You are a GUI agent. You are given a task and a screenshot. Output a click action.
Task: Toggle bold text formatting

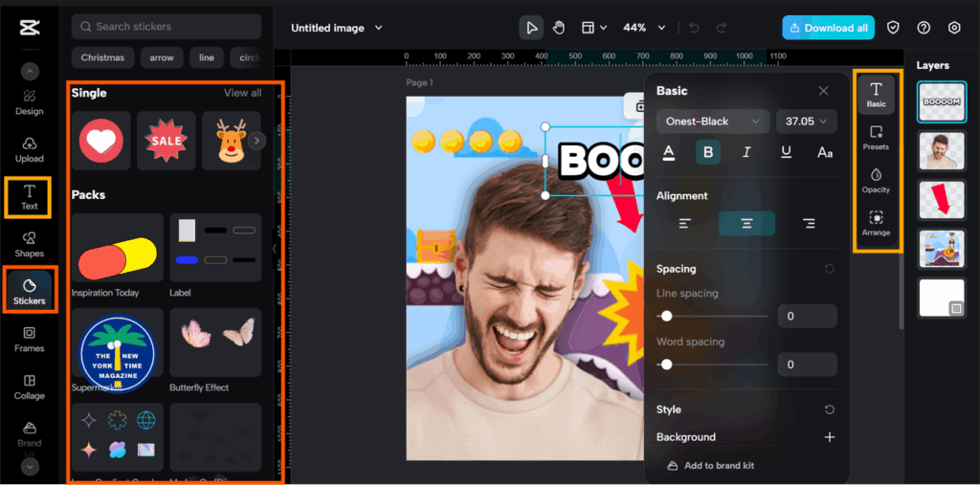(708, 152)
